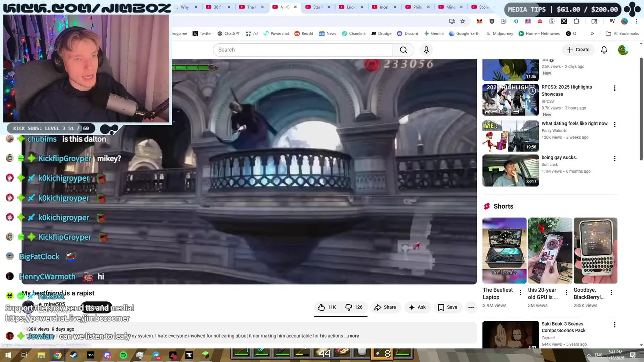Screen dimensions: 644x362
Task: Open the MetaMask fox extension
Action: (x=479, y=21)
